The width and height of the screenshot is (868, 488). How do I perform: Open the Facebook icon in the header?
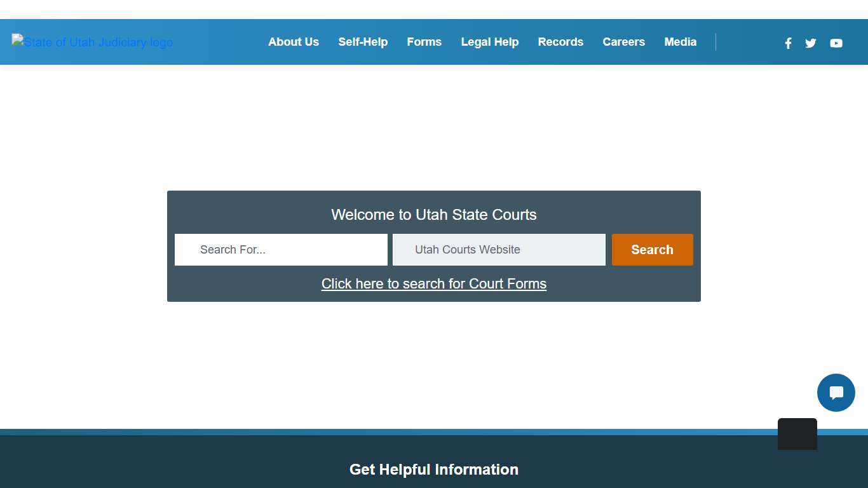coord(788,43)
